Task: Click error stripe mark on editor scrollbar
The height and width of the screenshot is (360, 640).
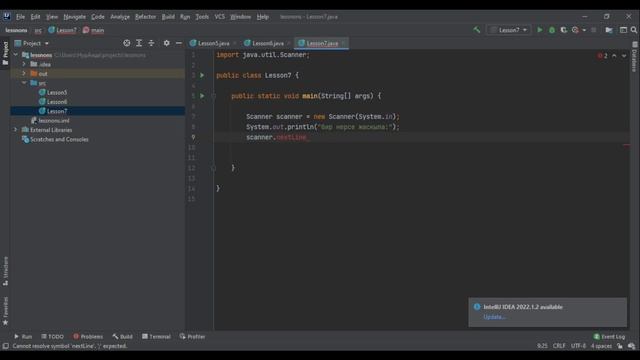Action: tap(626, 145)
